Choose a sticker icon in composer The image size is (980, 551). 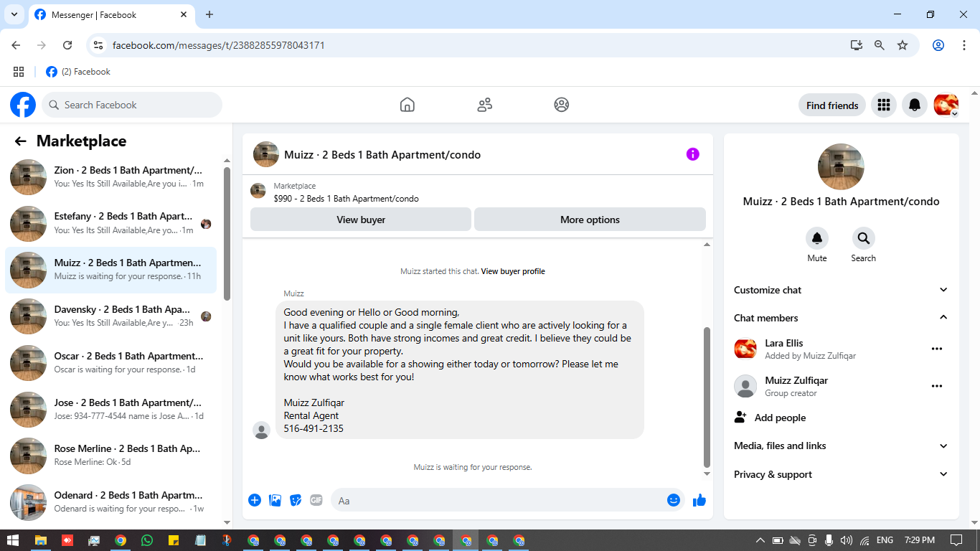[x=296, y=500]
